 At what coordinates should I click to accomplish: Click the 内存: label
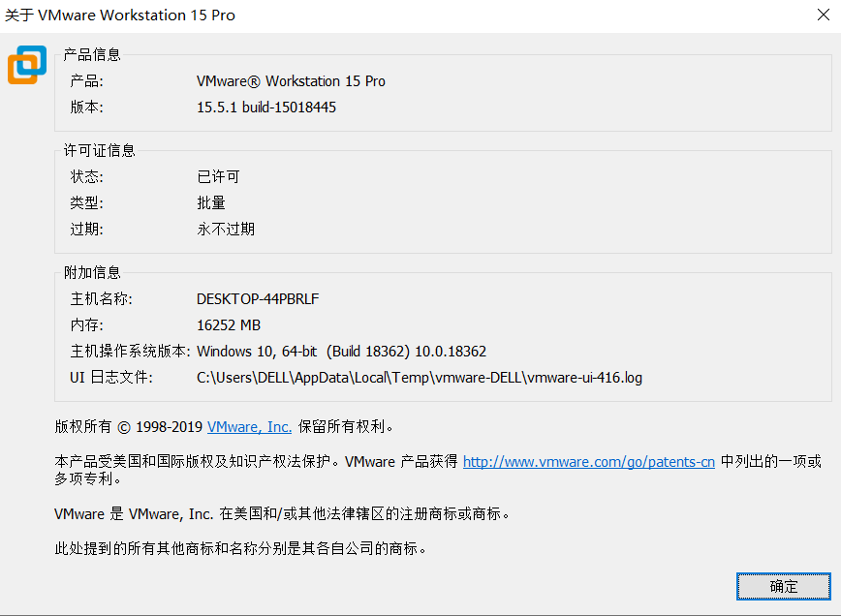86,324
